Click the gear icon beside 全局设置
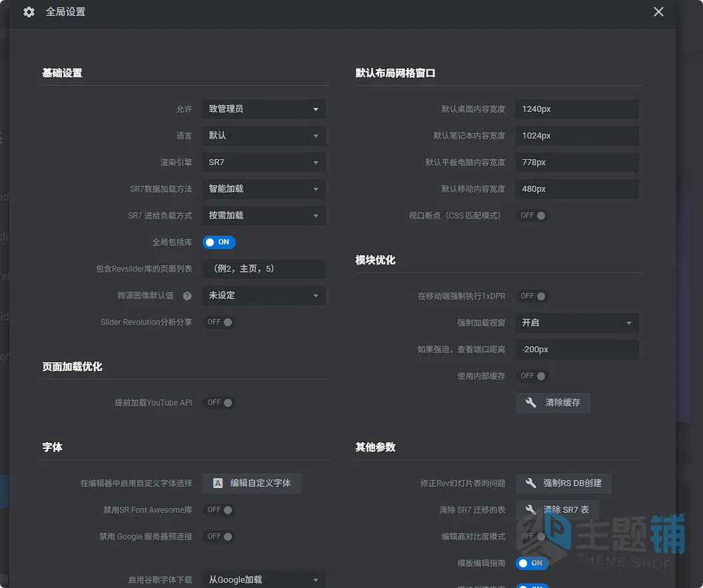This screenshot has height=588, width=703. click(29, 12)
